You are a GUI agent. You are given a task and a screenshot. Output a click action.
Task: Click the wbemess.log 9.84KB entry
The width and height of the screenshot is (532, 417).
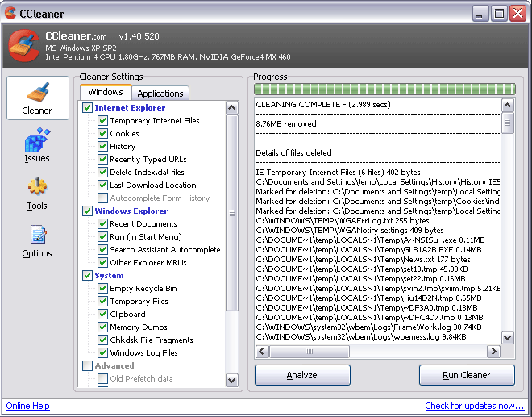361,337
